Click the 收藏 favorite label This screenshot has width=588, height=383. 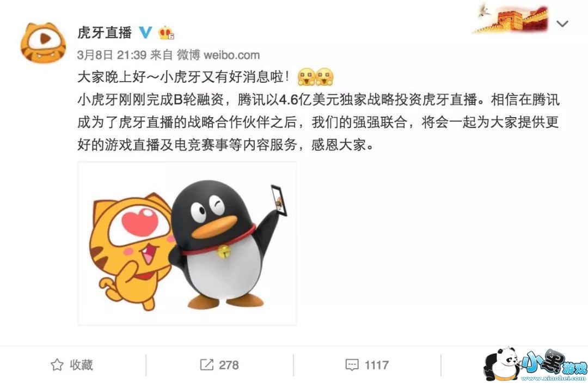[x=81, y=365]
